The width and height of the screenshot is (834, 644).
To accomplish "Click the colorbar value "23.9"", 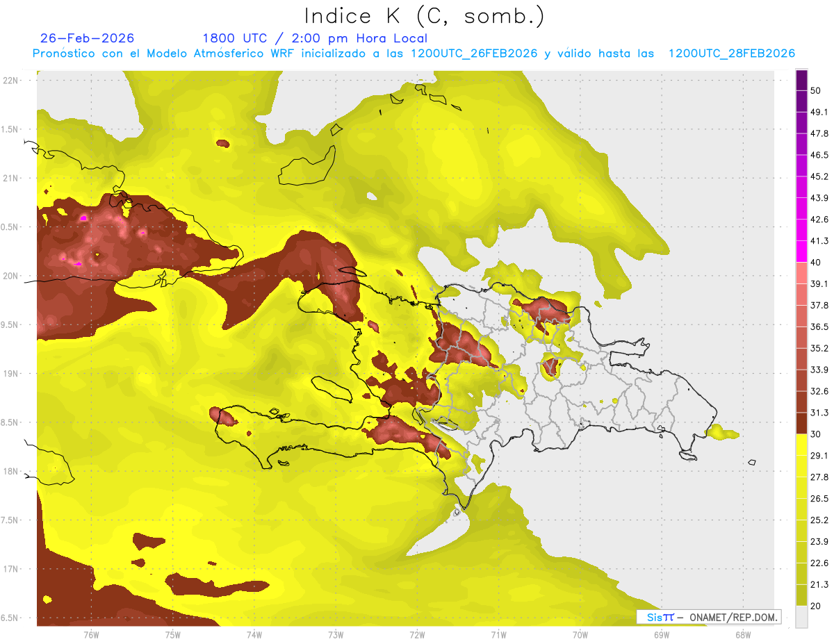I will tap(819, 542).
